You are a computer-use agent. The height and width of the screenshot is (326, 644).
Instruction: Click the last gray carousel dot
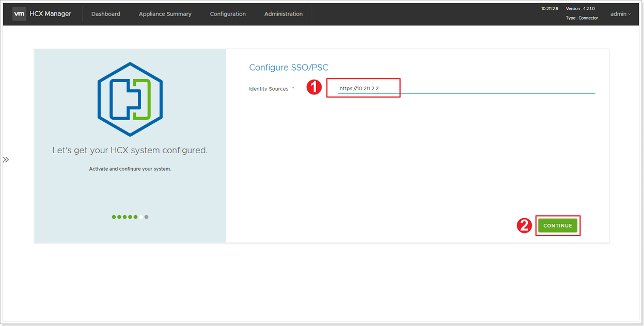pyautogui.click(x=146, y=217)
